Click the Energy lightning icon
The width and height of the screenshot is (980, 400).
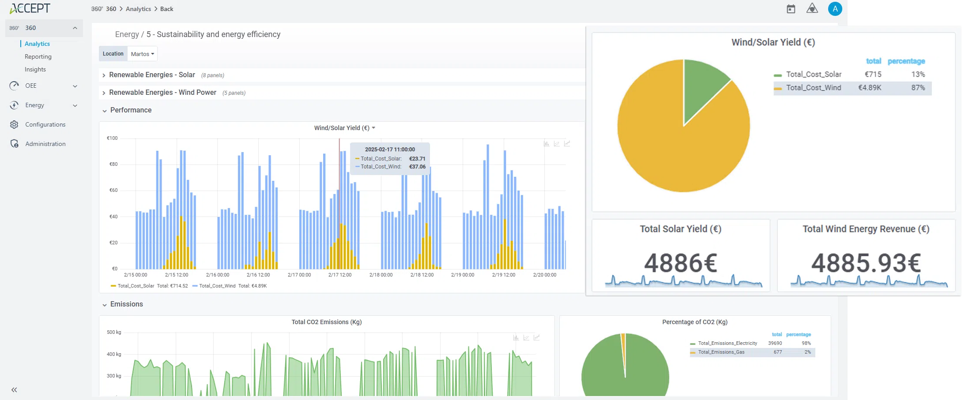(14, 105)
